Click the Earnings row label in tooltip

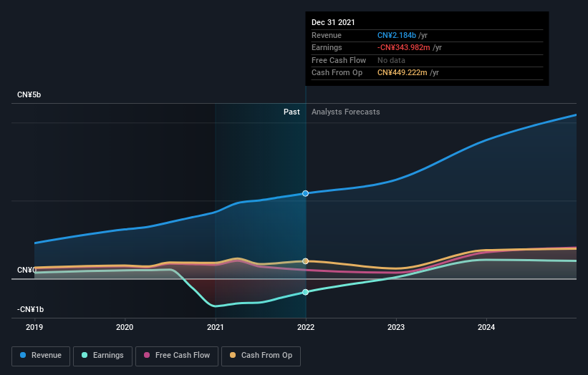pos(327,47)
